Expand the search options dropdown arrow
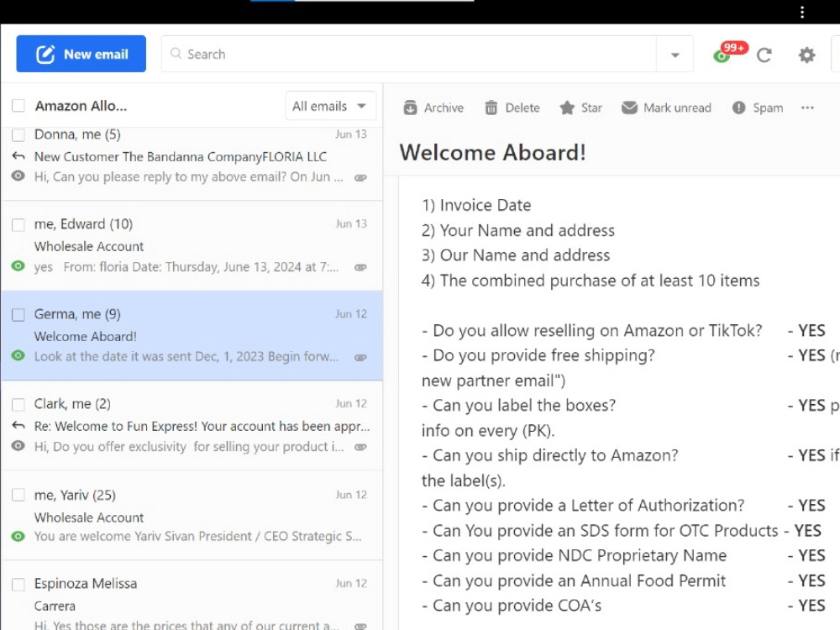Viewport: 840px width, 630px height. (x=675, y=54)
